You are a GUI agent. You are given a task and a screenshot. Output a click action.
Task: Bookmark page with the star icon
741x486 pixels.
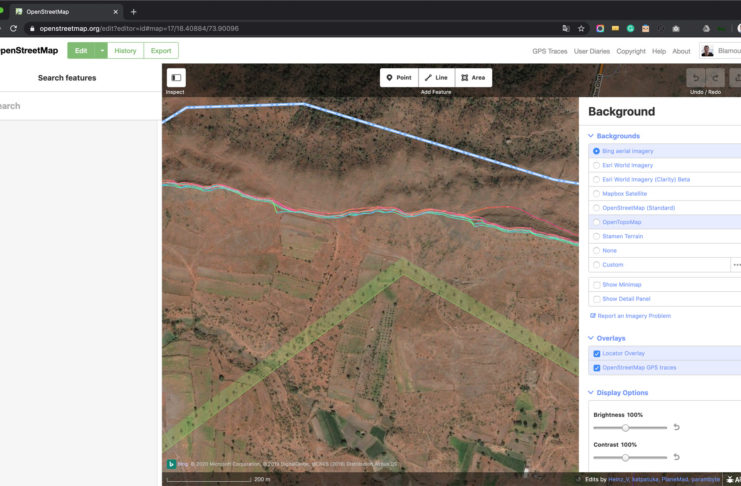[x=581, y=28]
